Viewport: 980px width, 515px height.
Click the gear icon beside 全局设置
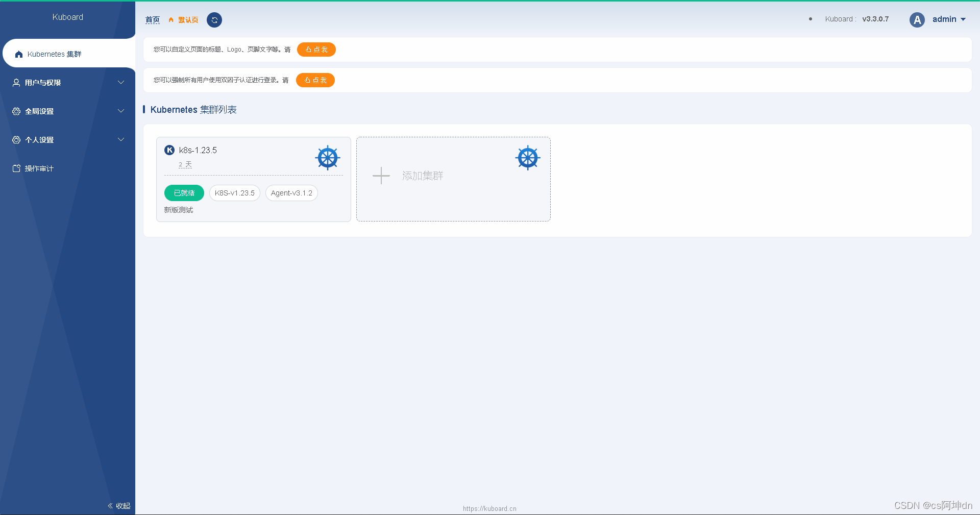pyautogui.click(x=16, y=111)
